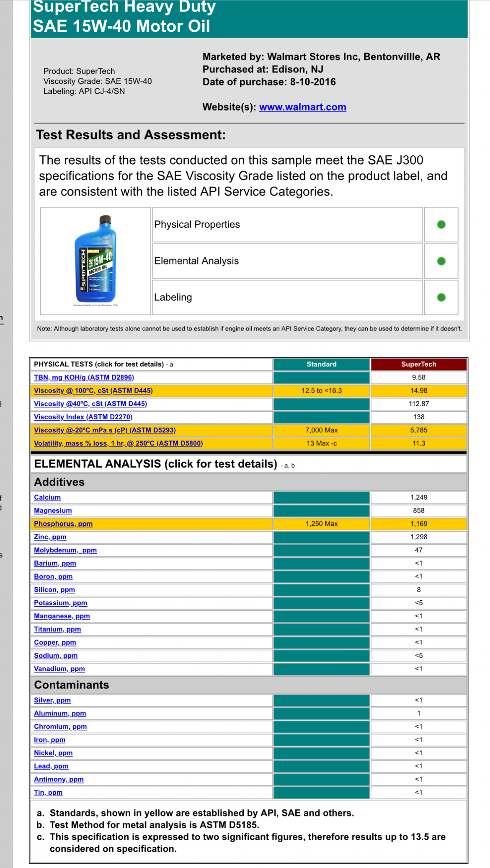Open the Sodium, ppm link

coord(56,656)
